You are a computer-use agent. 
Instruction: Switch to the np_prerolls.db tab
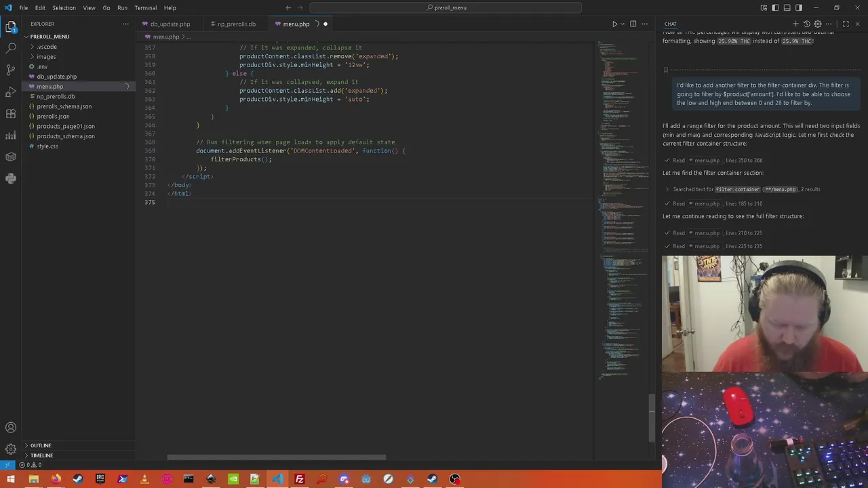tap(236, 24)
